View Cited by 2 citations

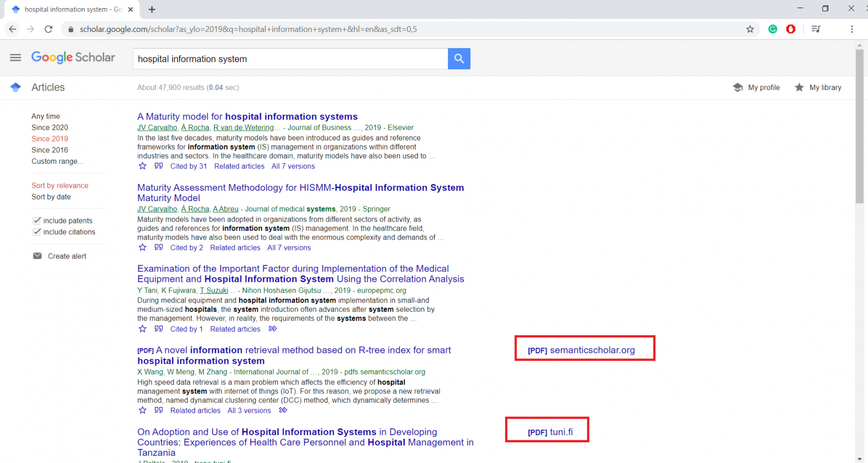pyautogui.click(x=187, y=247)
